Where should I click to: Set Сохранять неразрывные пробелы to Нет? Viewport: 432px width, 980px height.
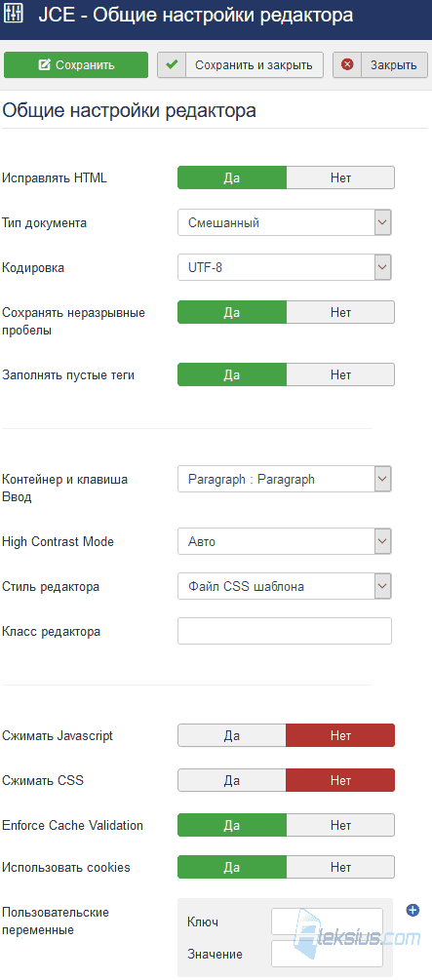click(x=340, y=312)
